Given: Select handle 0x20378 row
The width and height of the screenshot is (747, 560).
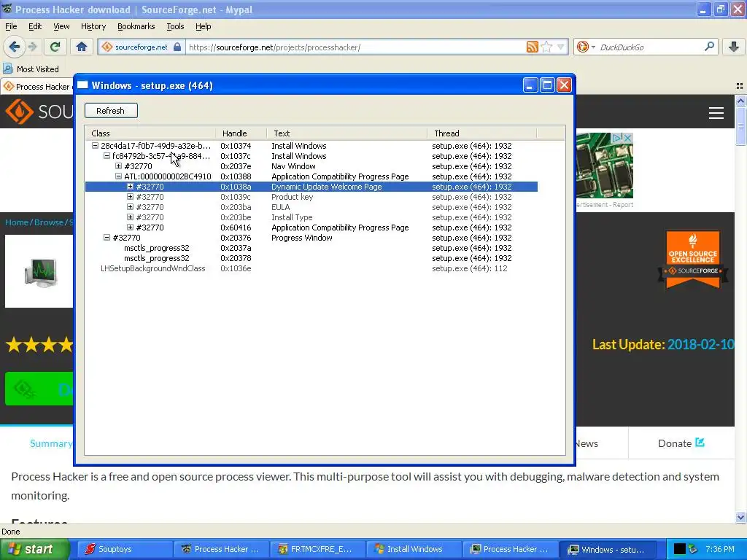Looking at the screenshot, I should 311,258.
